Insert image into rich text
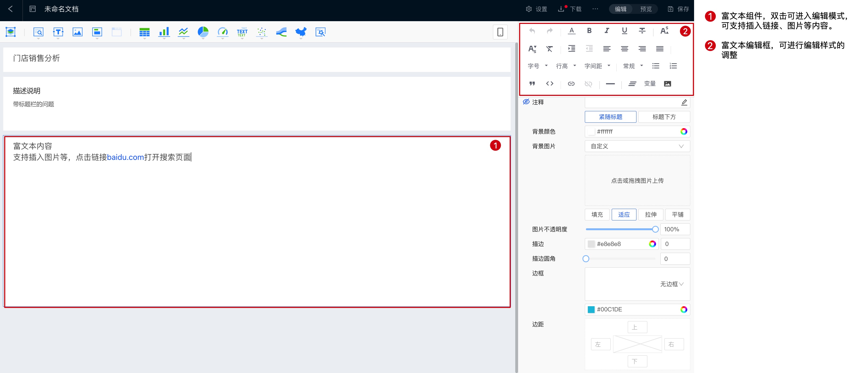The image size is (868, 373). [667, 84]
